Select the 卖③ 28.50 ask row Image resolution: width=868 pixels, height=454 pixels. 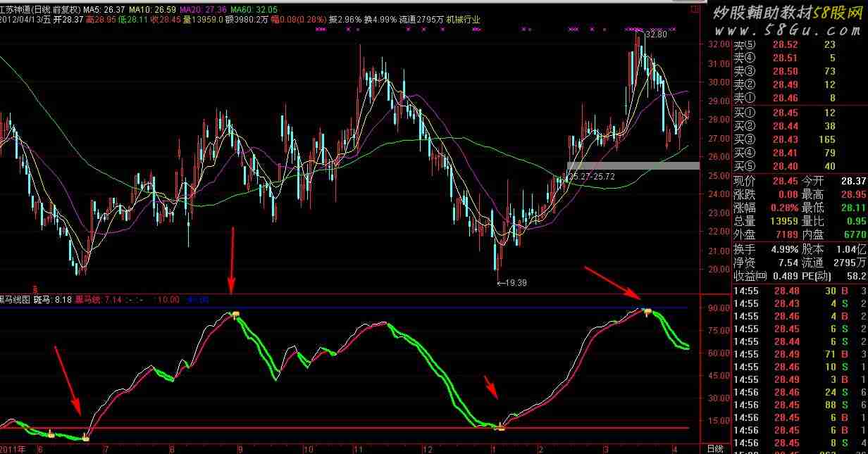[786, 71]
